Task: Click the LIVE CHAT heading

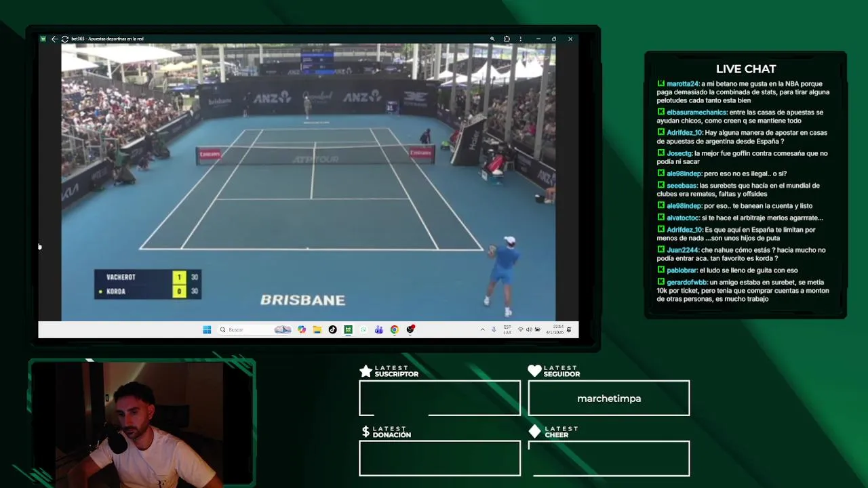Action: (x=746, y=69)
